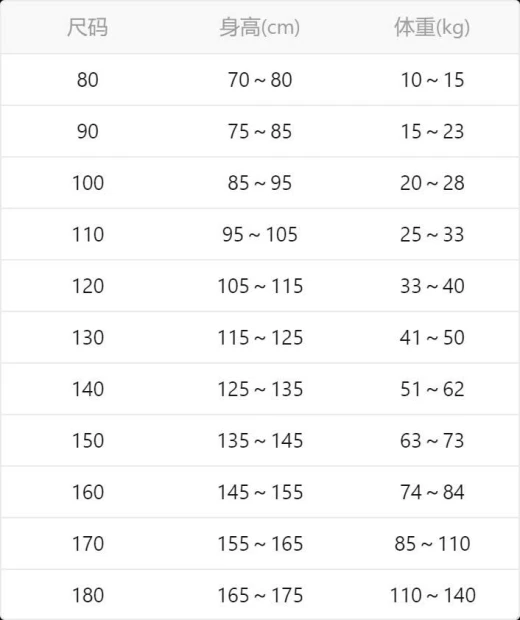Click the 尺码 column header
The height and width of the screenshot is (620, 520).
(87, 28)
